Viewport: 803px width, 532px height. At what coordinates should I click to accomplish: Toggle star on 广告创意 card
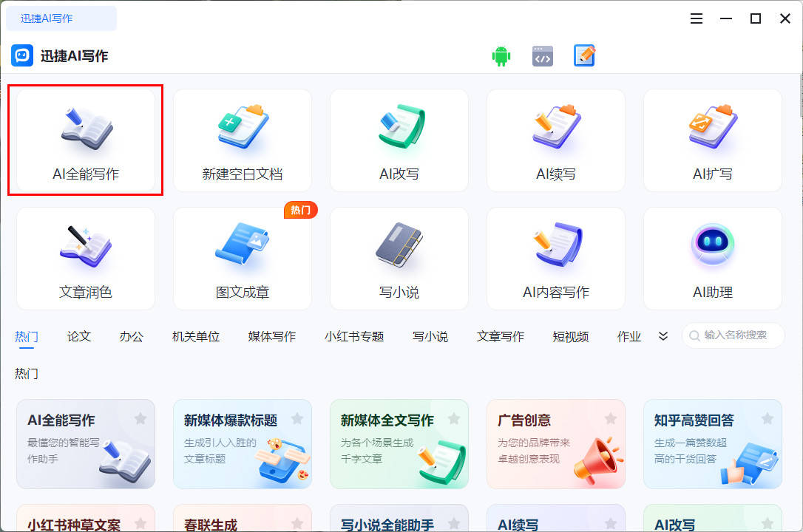tap(611, 419)
